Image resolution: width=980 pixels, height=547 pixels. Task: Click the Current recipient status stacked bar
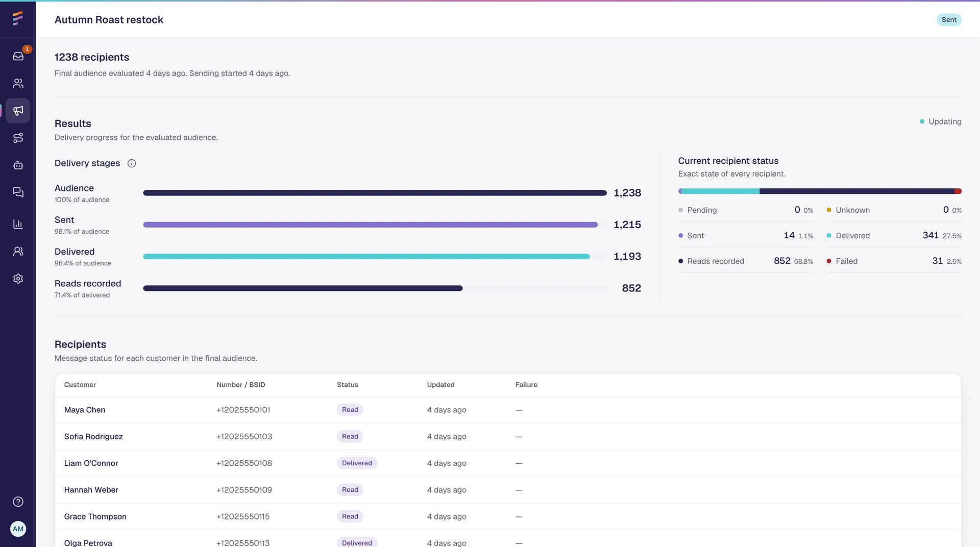[820, 191]
